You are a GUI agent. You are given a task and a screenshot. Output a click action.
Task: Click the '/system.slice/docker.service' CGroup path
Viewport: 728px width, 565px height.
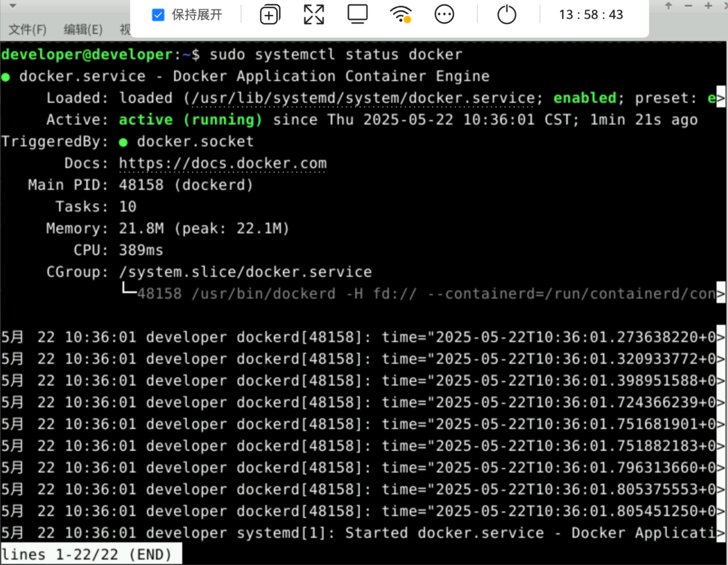(x=245, y=272)
